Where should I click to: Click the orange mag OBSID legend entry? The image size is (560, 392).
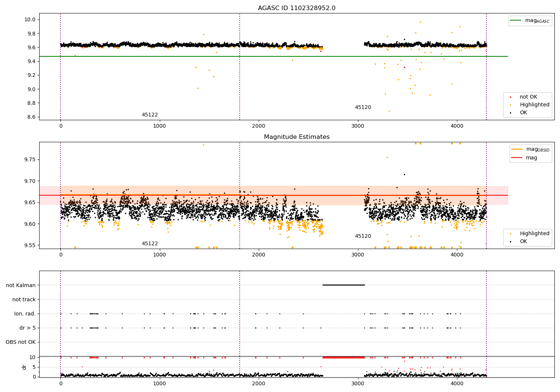click(531, 149)
